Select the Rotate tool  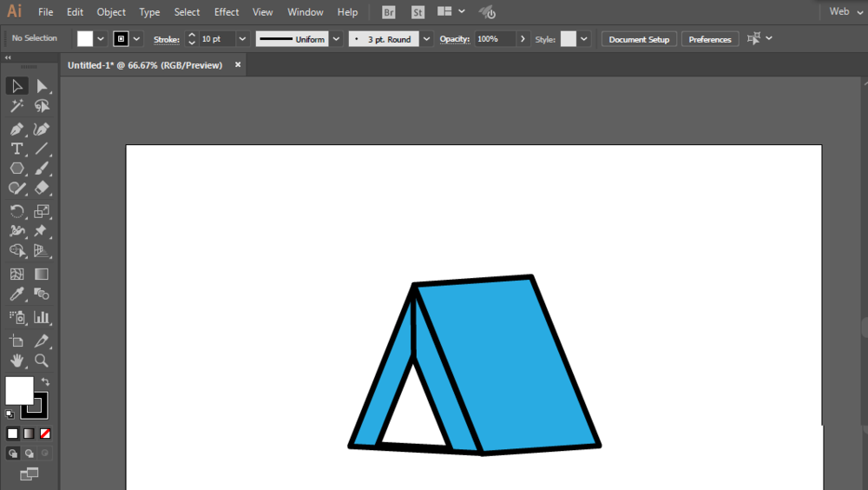tap(16, 211)
